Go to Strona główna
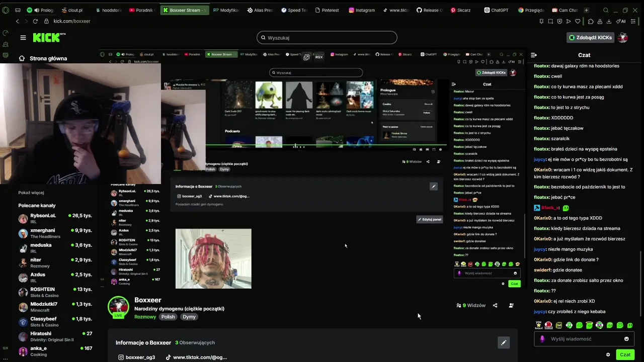The image size is (644, 362). 43,58
